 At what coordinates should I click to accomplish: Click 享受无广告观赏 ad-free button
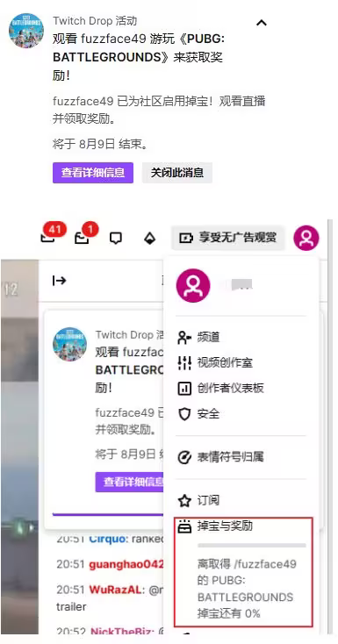coord(227,238)
